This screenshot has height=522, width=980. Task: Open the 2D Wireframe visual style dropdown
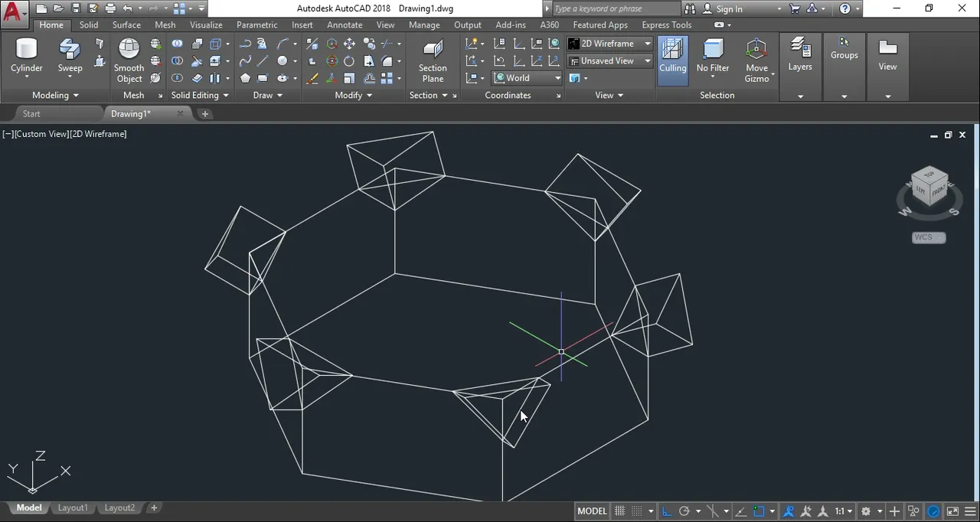tap(609, 44)
